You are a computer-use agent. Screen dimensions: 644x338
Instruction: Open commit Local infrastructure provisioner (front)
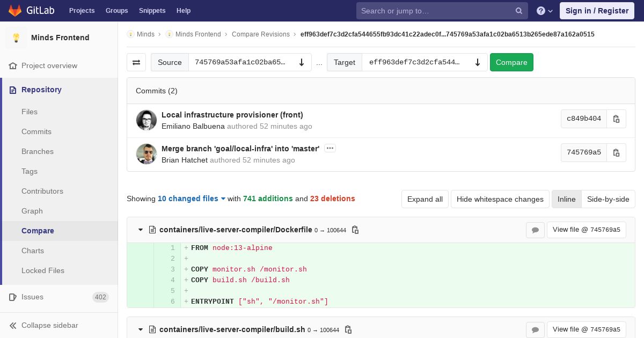(x=232, y=115)
